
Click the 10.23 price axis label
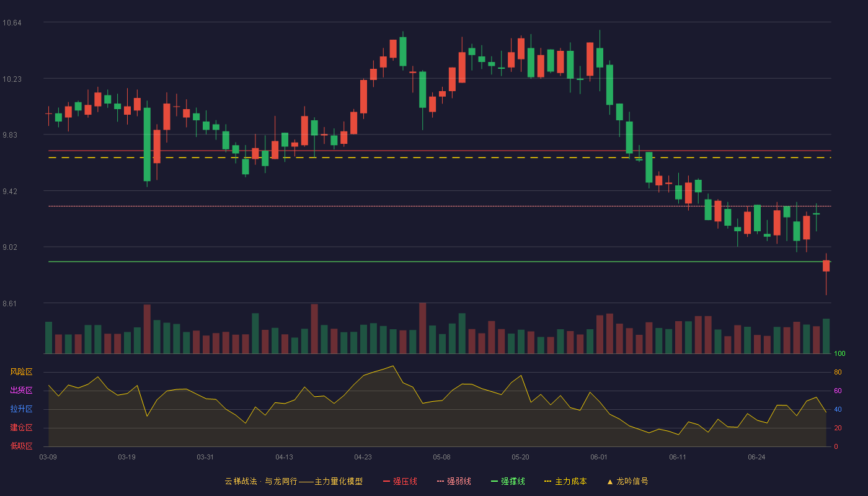pos(12,79)
